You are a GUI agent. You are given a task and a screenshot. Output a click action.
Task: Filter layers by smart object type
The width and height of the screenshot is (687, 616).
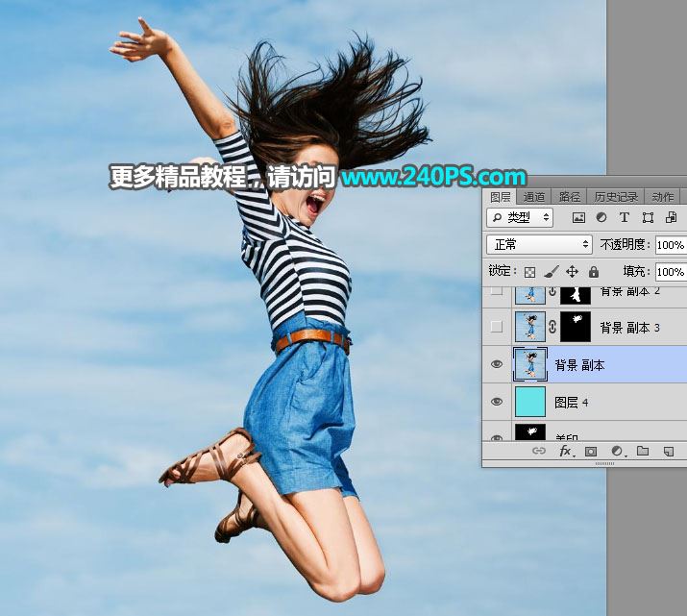pyautogui.click(x=671, y=218)
